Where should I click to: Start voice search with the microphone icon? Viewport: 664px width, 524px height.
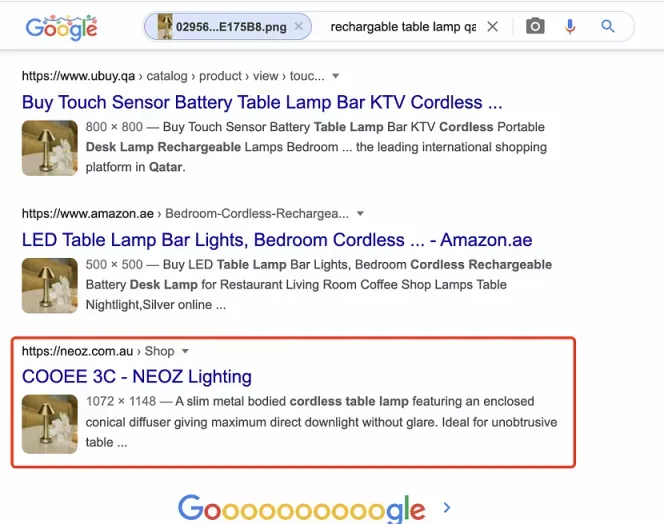click(570, 26)
